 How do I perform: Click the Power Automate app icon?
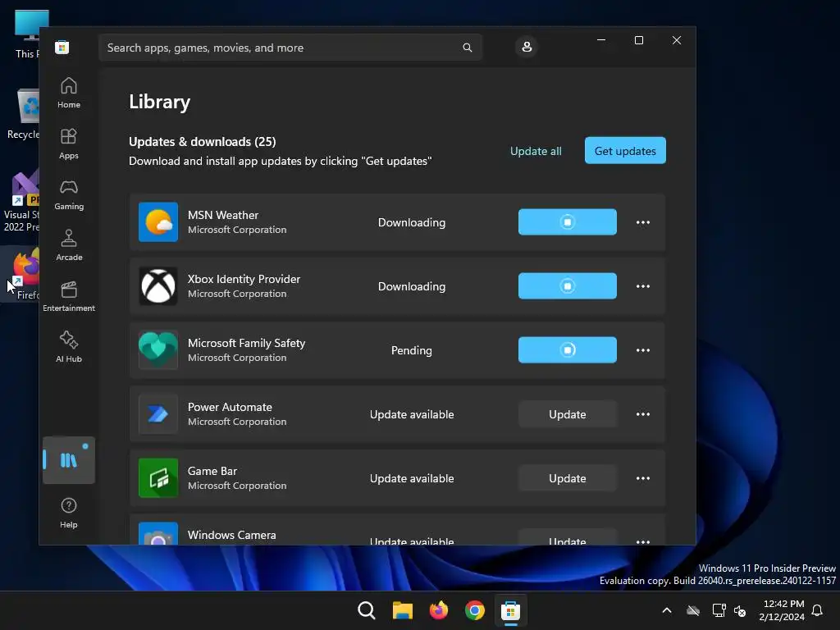pyautogui.click(x=158, y=414)
